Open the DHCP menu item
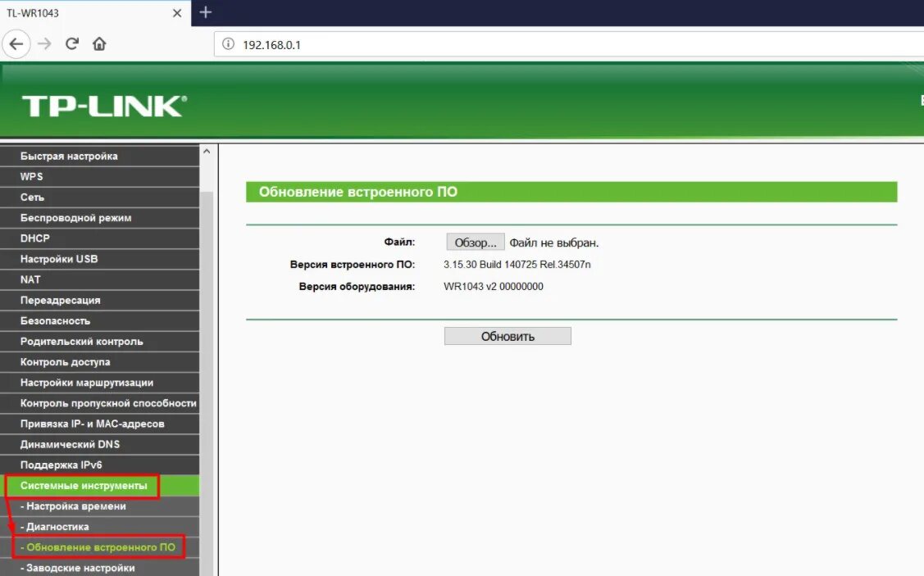Screen dimensions: 924x576 point(99,238)
